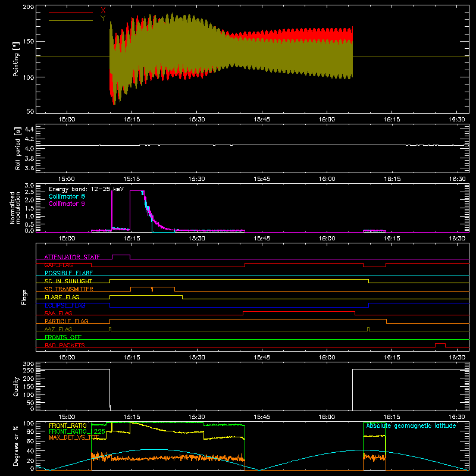
Task: Click the green FRONTS_OFF label
Action: [x=63, y=337]
